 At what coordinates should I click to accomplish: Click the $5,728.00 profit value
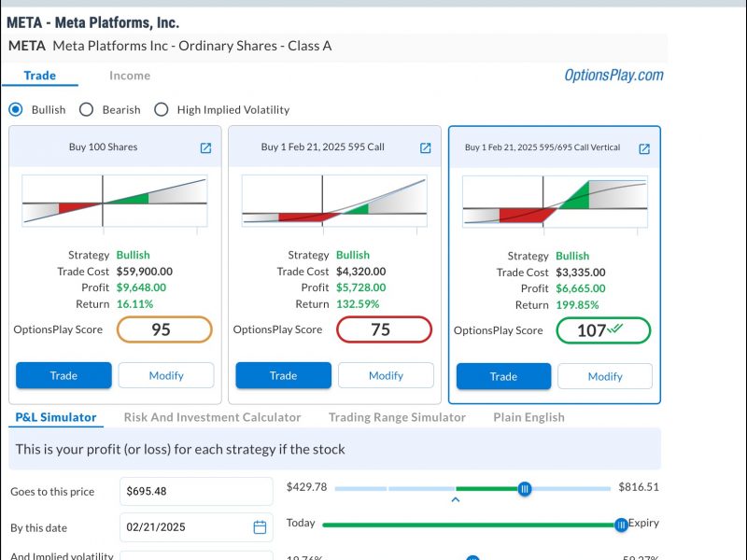tap(361, 287)
